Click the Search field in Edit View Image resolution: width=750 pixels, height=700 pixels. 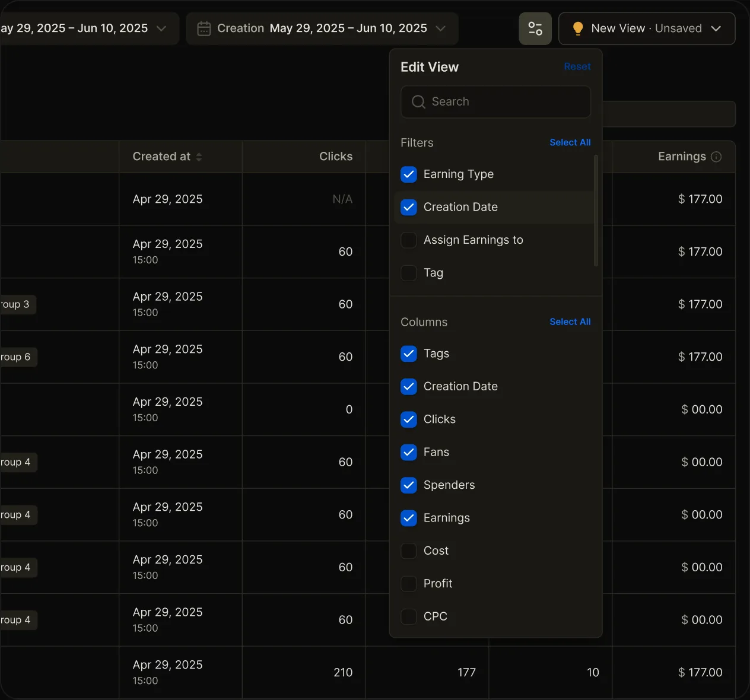495,102
